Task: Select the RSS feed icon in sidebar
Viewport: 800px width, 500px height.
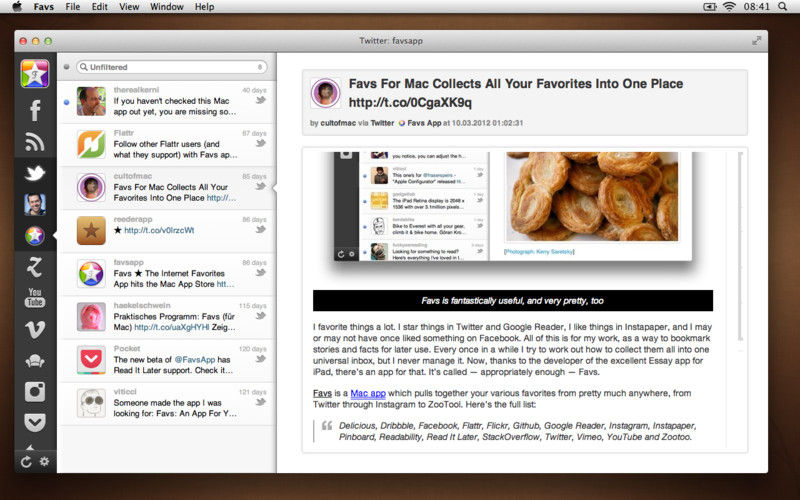Action: coord(35,141)
